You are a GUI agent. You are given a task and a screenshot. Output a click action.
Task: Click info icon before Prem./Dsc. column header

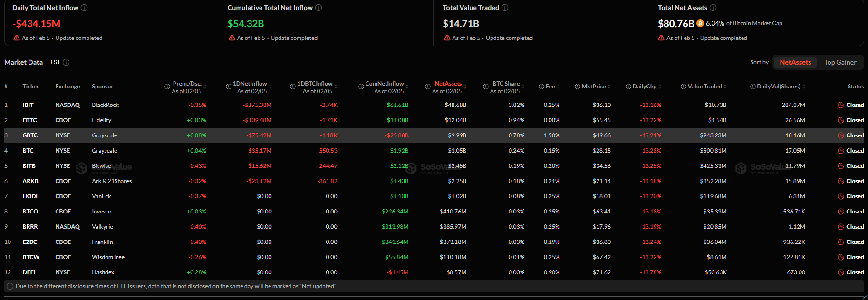tap(167, 87)
